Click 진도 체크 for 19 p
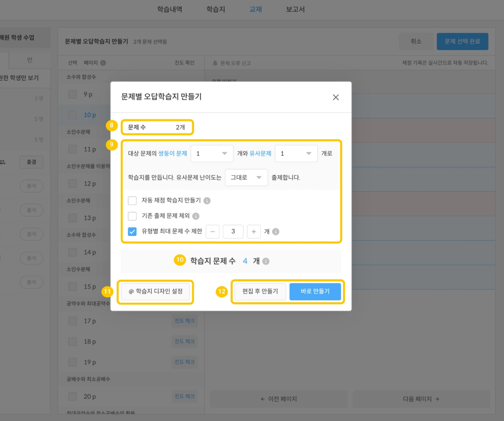Screen dimensions: 504x421 pos(185,362)
